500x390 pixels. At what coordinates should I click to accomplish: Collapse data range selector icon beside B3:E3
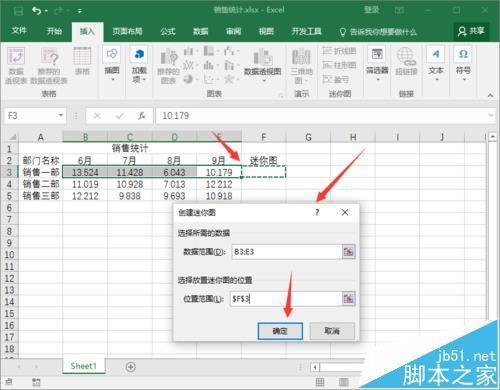pos(348,252)
